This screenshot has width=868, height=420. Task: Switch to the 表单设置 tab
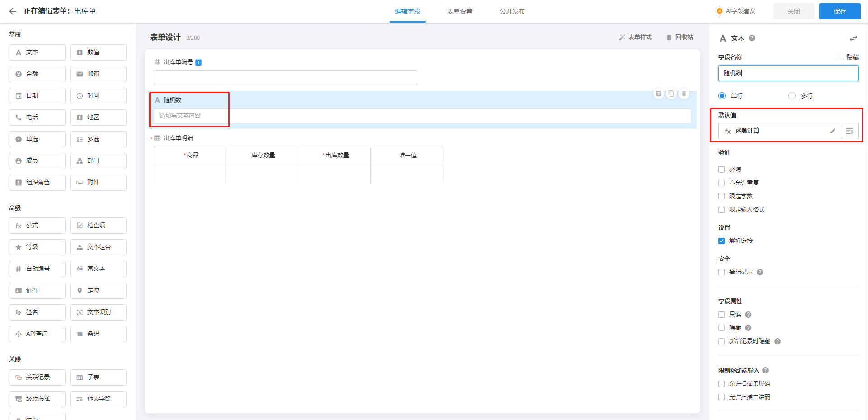460,11
